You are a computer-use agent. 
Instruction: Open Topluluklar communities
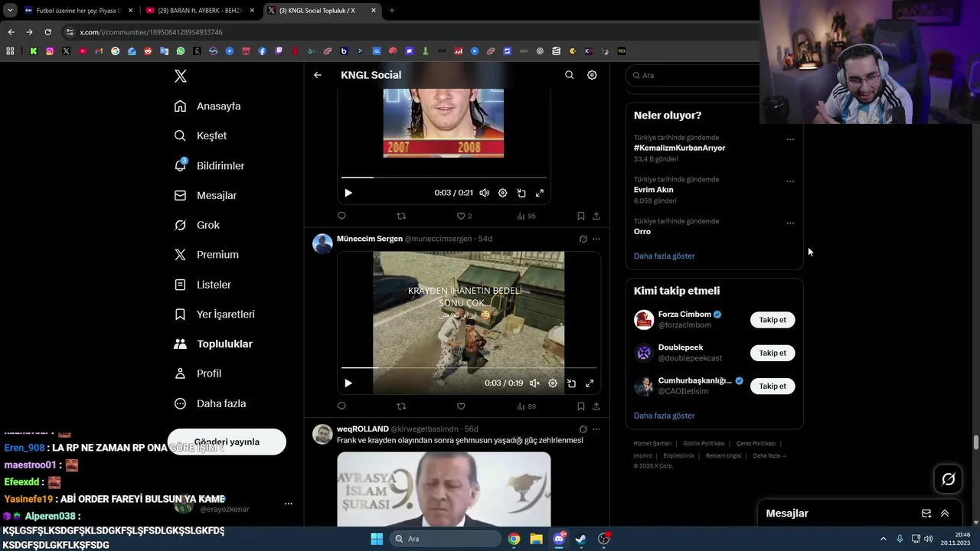[x=214, y=344]
